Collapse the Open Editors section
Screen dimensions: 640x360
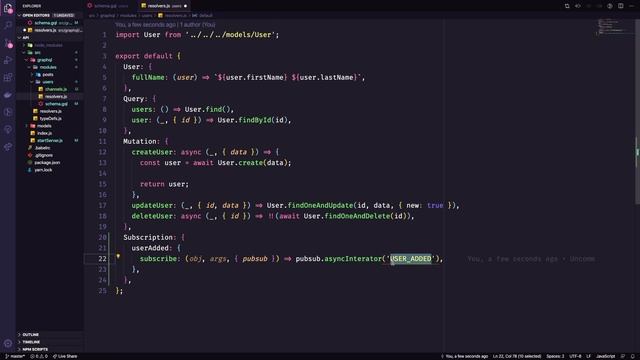tap(49, 15)
